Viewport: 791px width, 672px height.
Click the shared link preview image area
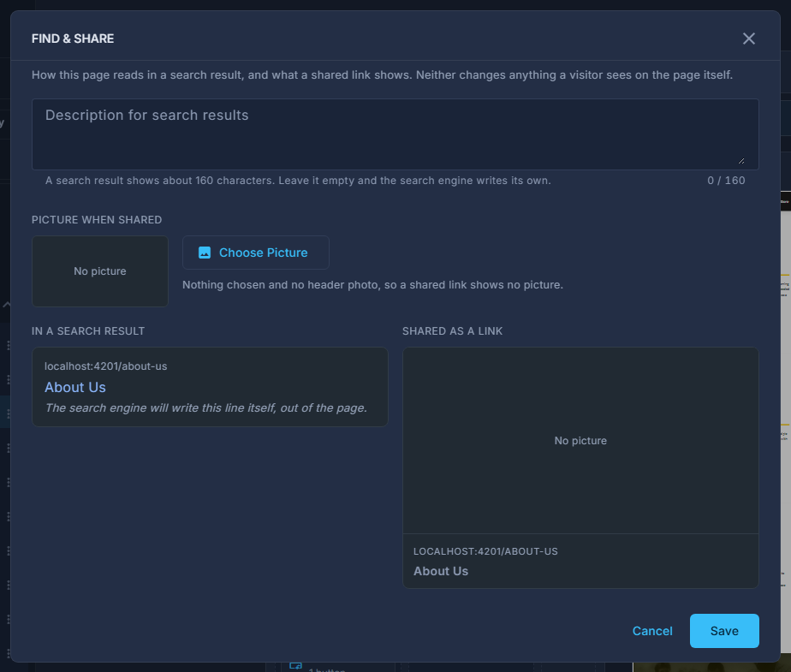(580, 440)
